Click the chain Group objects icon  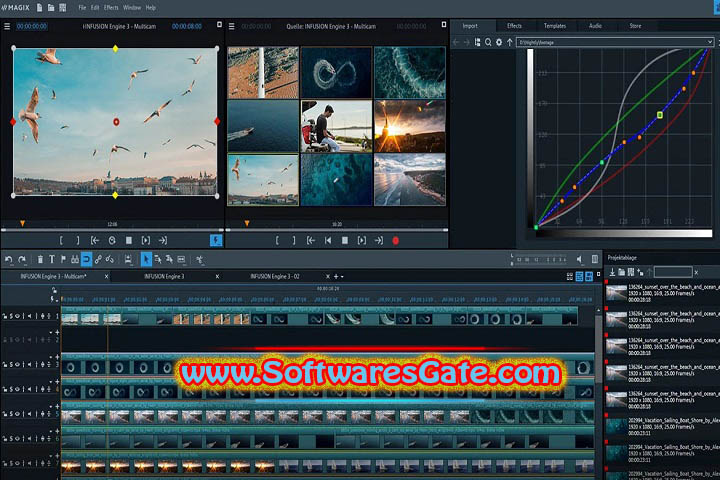point(98,260)
